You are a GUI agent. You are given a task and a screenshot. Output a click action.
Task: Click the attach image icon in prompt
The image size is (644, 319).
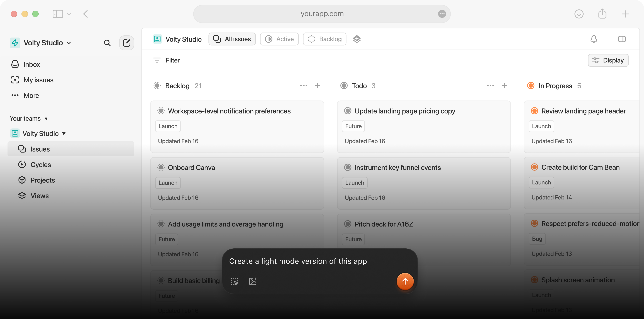point(253,281)
